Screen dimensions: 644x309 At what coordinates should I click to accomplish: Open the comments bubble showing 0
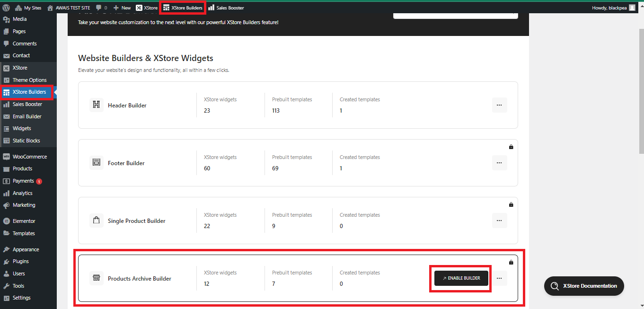click(101, 8)
